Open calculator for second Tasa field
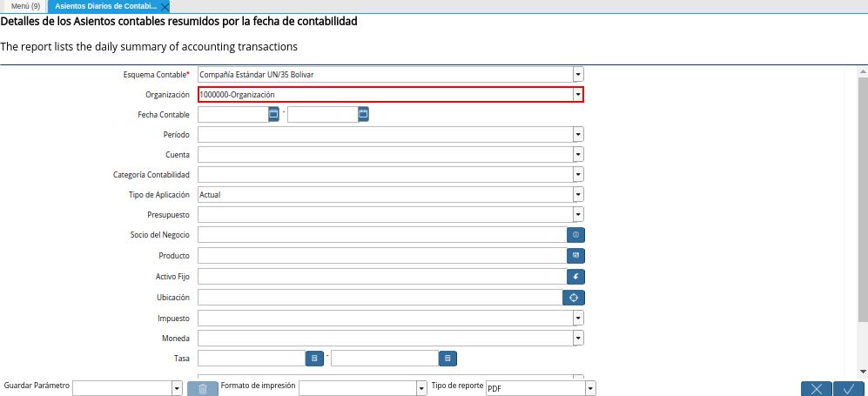 pyautogui.click(x=447, y=359)
